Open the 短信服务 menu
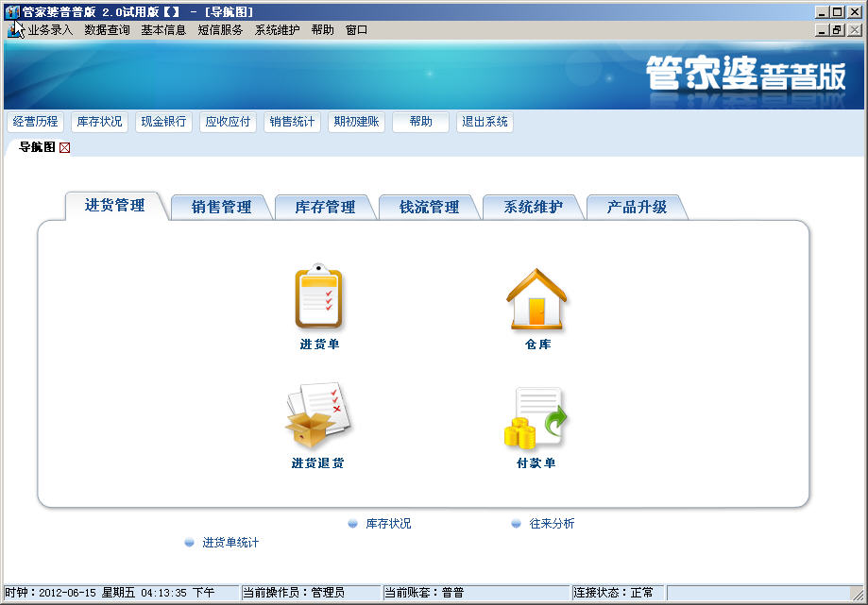This screenshot has width=868, height=605. tap(220, 30)
